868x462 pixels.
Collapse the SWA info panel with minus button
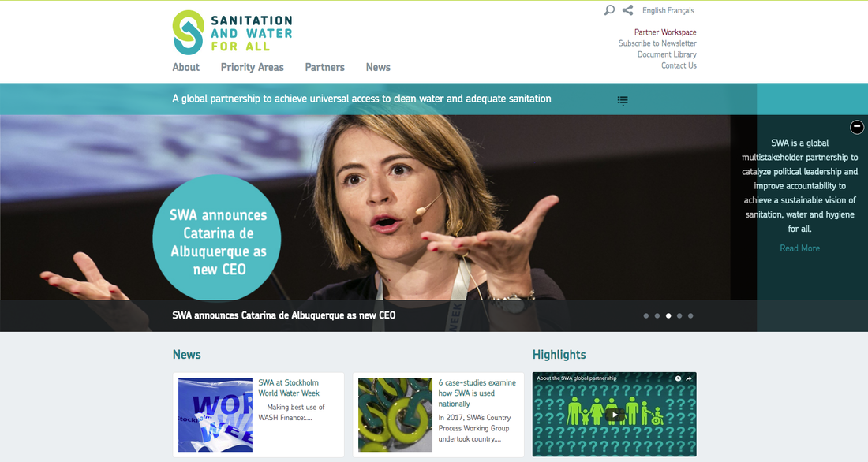pos(857,127)
